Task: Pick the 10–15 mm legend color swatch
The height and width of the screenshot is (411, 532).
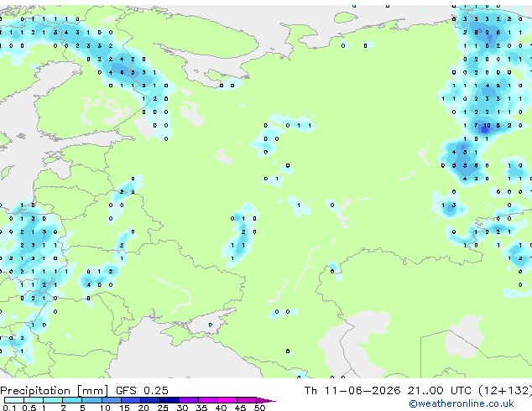Action: (x=111, y=400)
